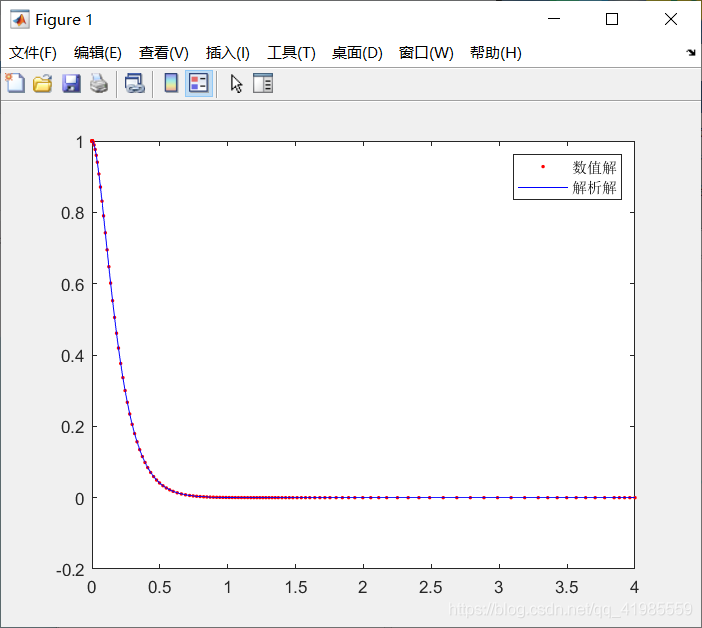This screenshot has height=628, width=702.
Task: Print the figure using the printer icon
Action: (x=99, y=83)
